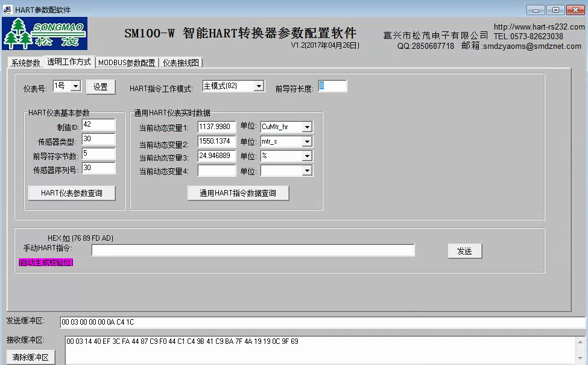This screenshot has height=365, width=588.
Task: Click the receive buffer scrollbar up arrow
Action: tap(580, 342)
